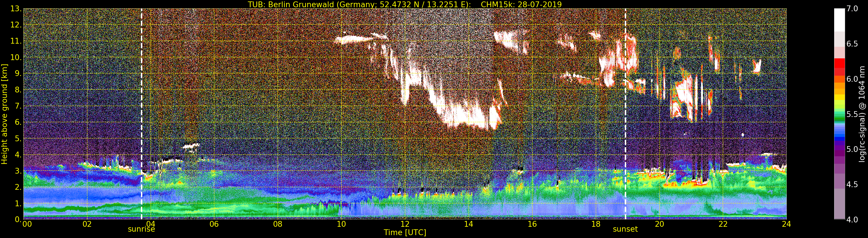
Task: Click the 'sunrise' label
Action: click(x=141, y=229)
